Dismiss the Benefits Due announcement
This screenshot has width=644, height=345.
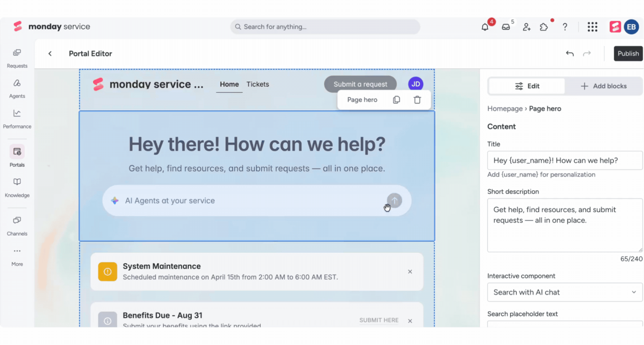[x=410, y=321]
